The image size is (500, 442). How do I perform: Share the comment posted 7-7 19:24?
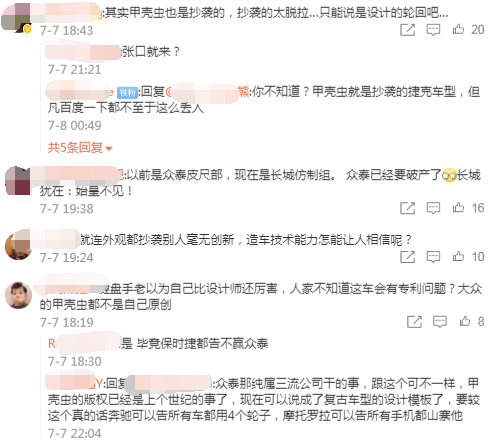pos(407,257)
